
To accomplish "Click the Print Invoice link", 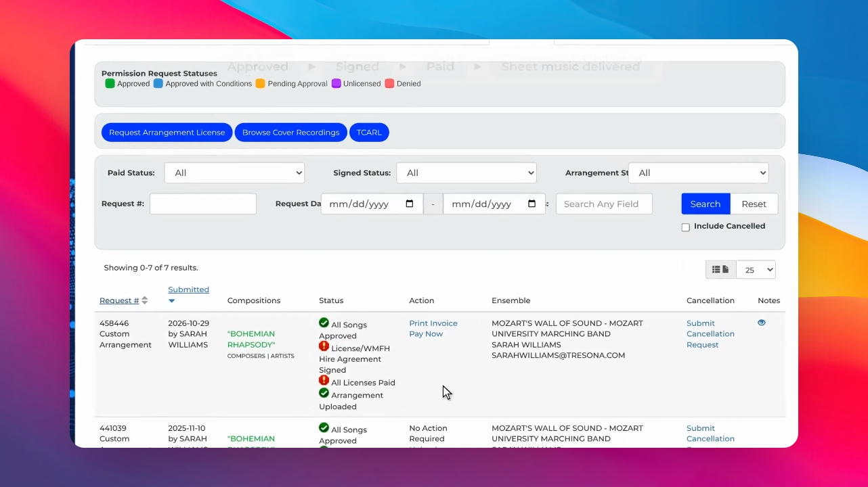I will [x=433, y=323].
